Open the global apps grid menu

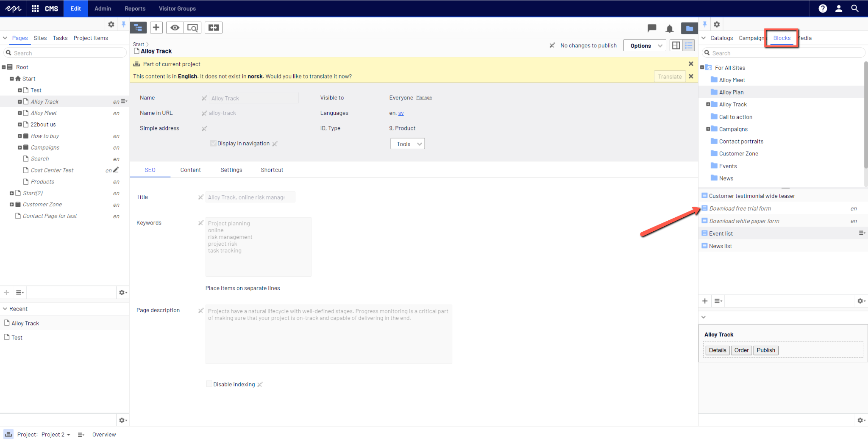(35, 8)
